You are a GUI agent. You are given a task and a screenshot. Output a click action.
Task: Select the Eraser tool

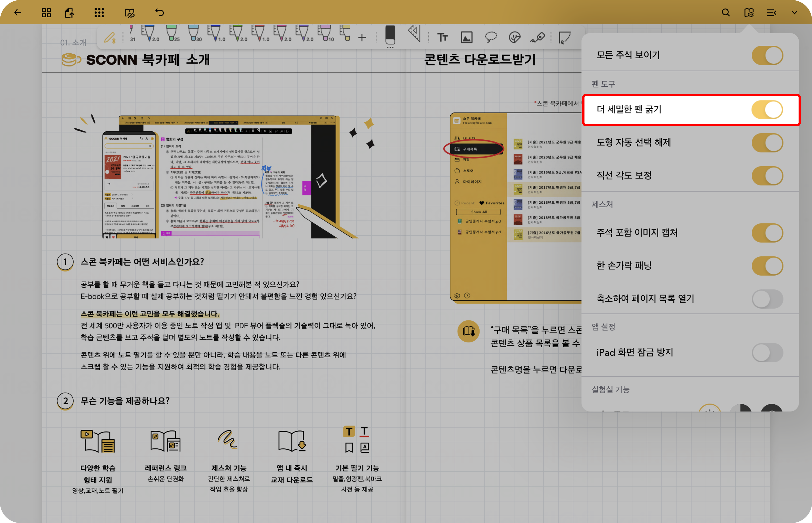[390, 35]
